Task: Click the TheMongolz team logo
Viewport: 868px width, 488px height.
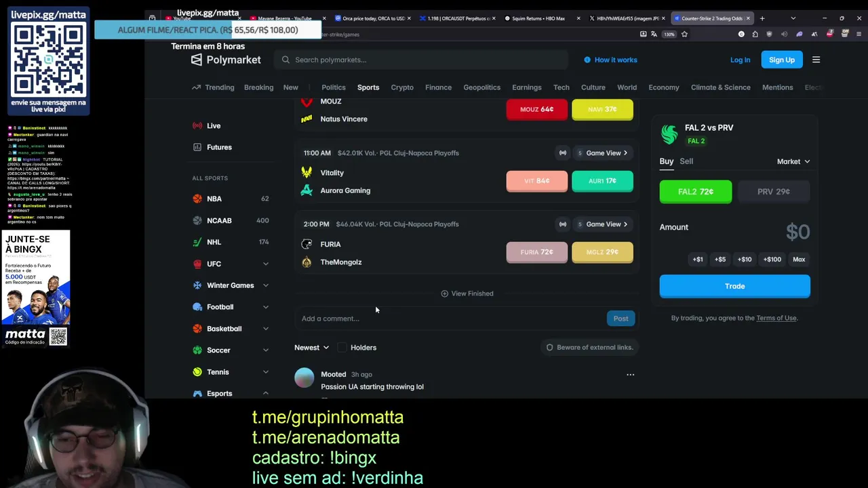Action: click(307, 262)
